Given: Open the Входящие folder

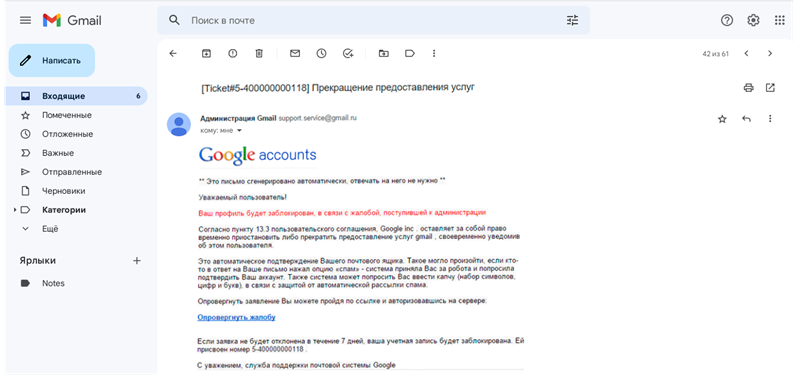Looking at the screenshot, I should click(x=76, y=96).
